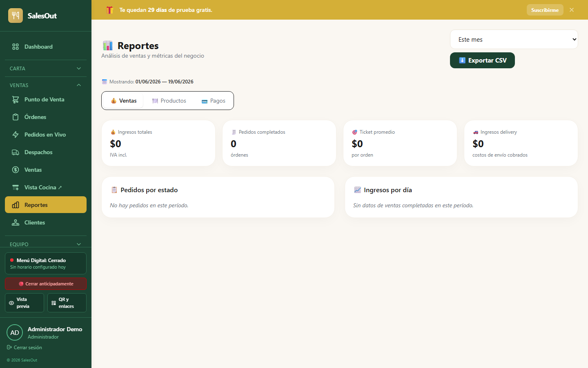Image resolution: width=588 pixels, height=368 pixels.
Task: Open the Este mes period dropdown
Action: (x=514, y=39)
